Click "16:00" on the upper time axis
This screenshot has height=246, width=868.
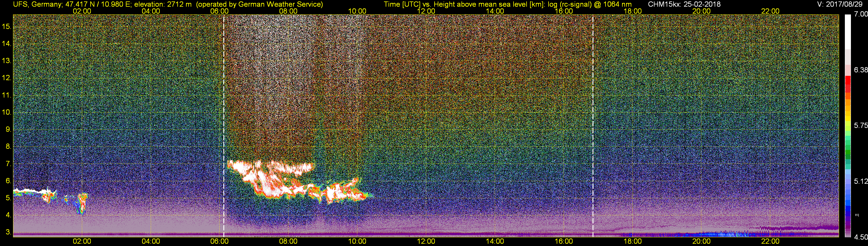[x=564, y=11]
